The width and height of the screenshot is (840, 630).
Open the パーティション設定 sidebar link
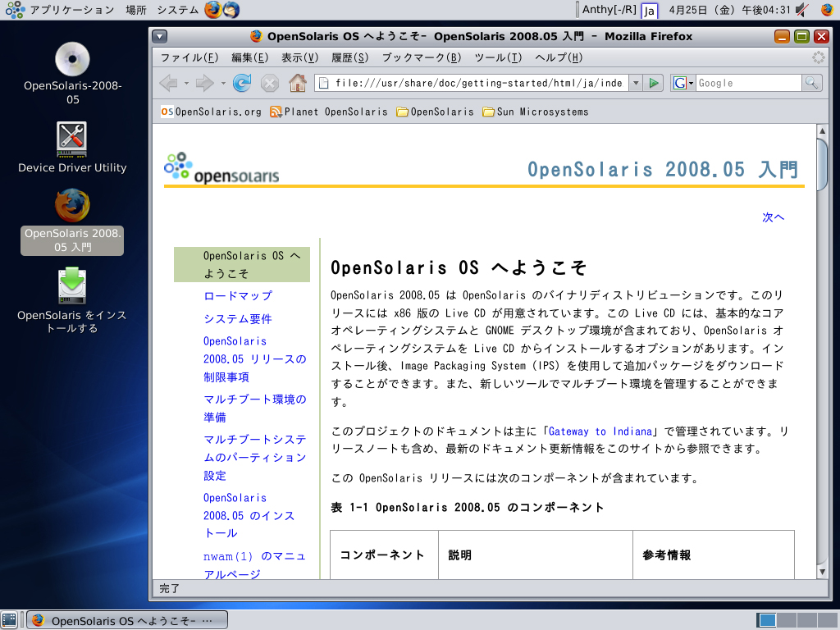254,458
